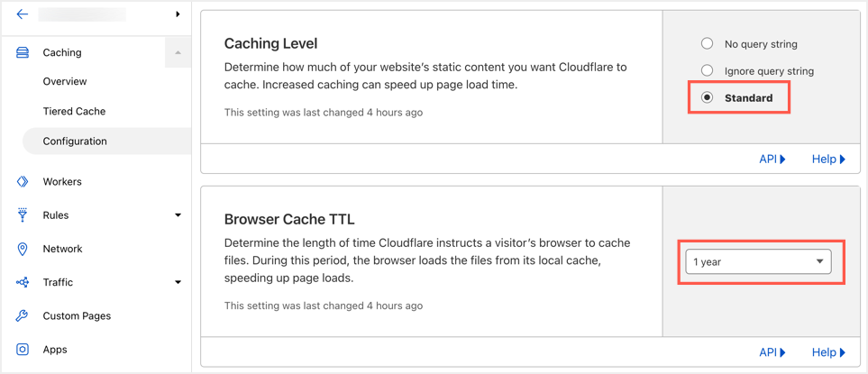Open API link under Caching Level
This screenshot has width=868, height=374.
tap(772, 159)
